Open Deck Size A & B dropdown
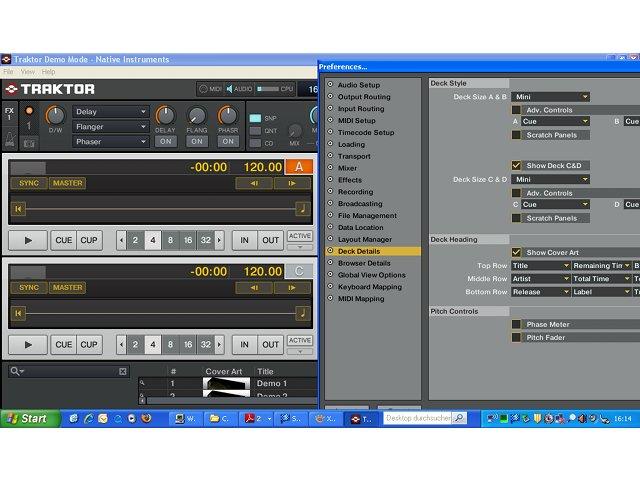The image size is (640, 480). (551, 97)
